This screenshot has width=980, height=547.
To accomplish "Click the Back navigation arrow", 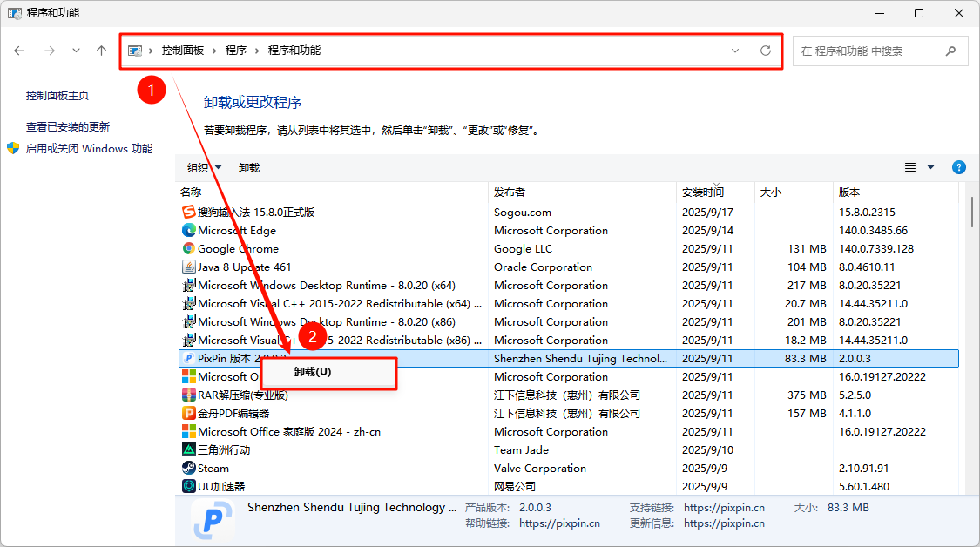I will point(19,51).
